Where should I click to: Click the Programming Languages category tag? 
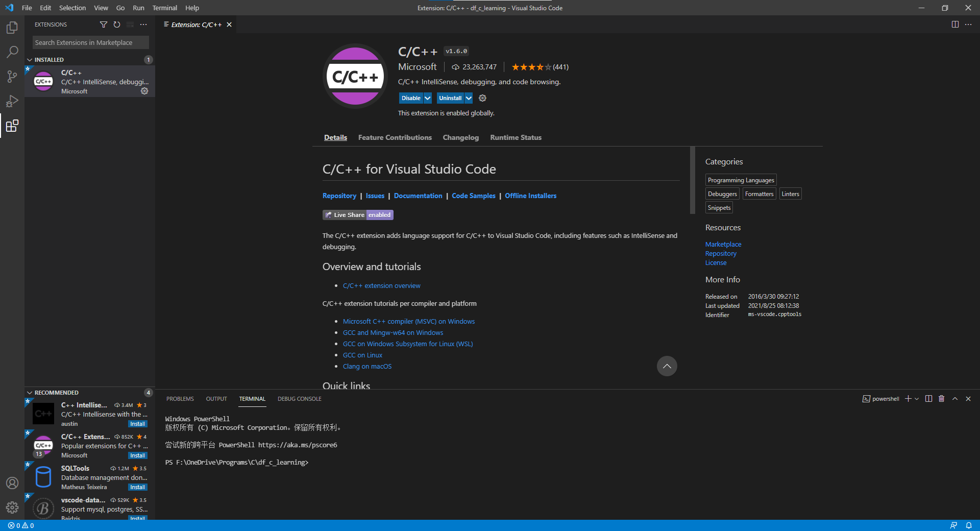tap(741, 180)
